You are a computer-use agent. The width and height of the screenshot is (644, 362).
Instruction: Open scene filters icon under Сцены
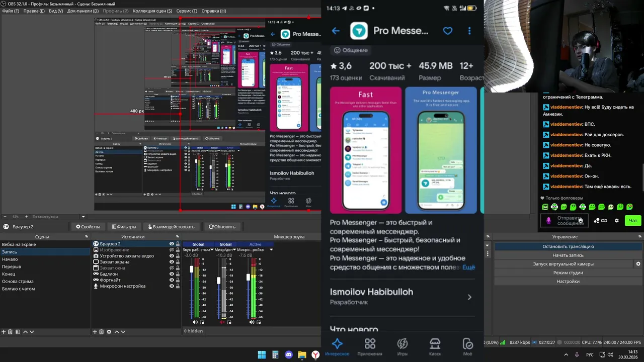18,332
